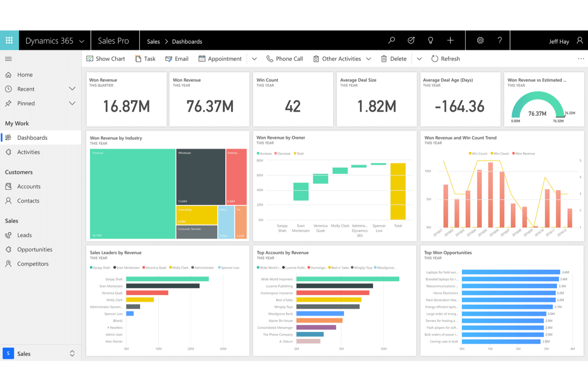Collapse the sidebar with hamburger icon
The height and width of the screenshot is (392, 588).
pyautogui.click(x=8, y=59)
